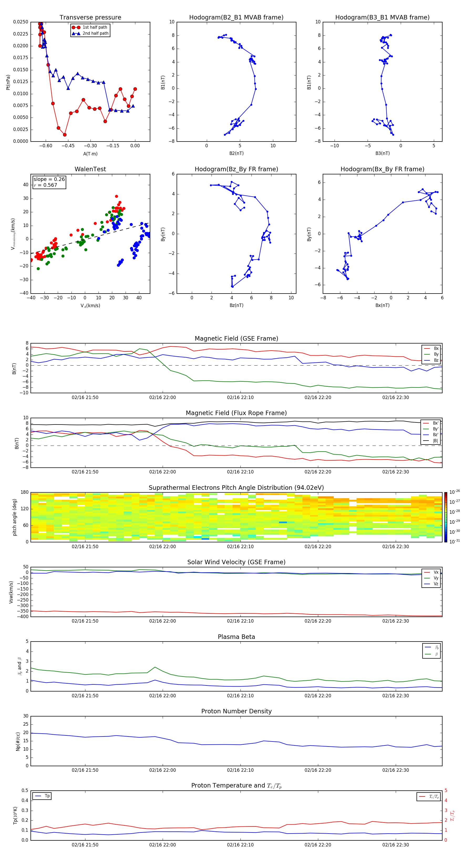Click the 10^-31 colorbar tick label
473x868 pixels.
[x=455, y=542]
